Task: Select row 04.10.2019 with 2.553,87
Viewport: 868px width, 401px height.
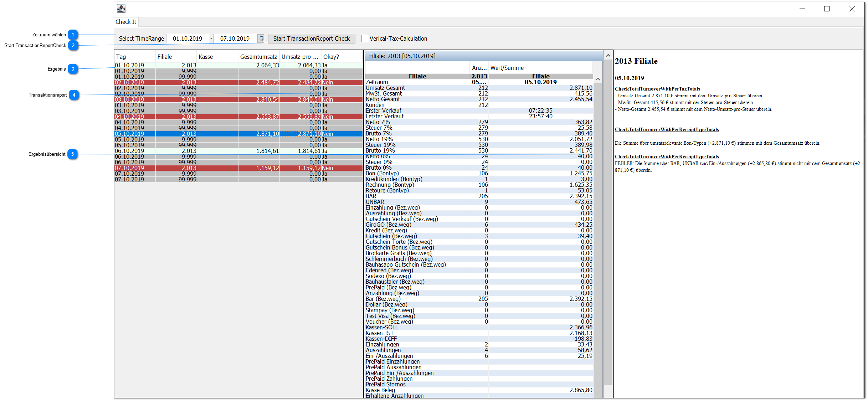Action: pyautogui.click(x=238, y=117)
